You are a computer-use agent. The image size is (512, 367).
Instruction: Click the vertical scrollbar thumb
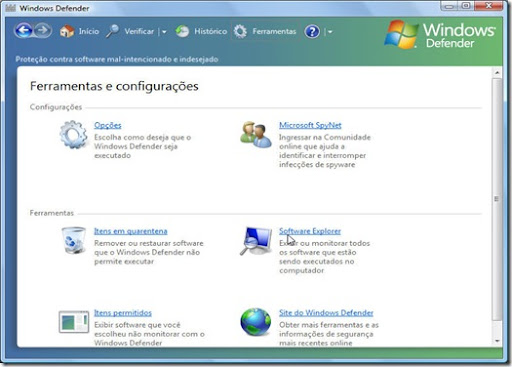(x=497, y=199)
